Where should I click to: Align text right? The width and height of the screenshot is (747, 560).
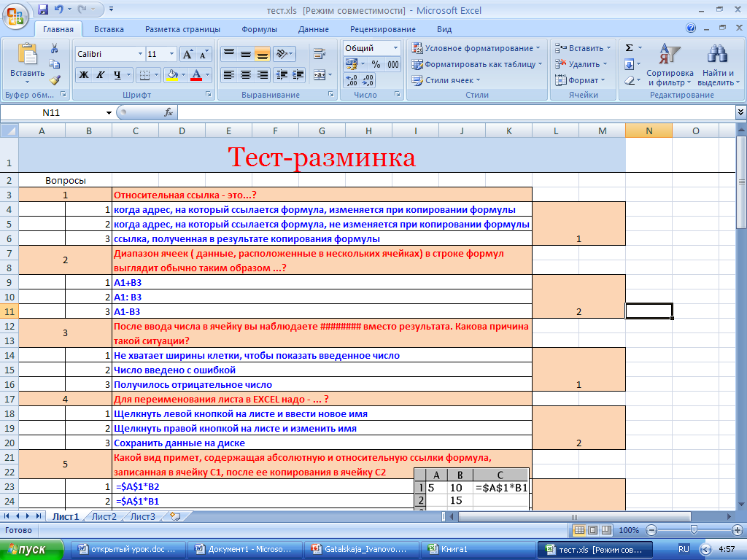coord(262,75)
